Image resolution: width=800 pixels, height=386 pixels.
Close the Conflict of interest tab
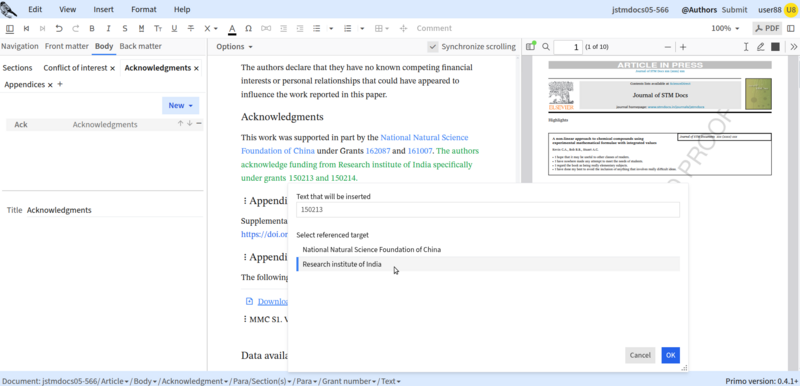113,68
